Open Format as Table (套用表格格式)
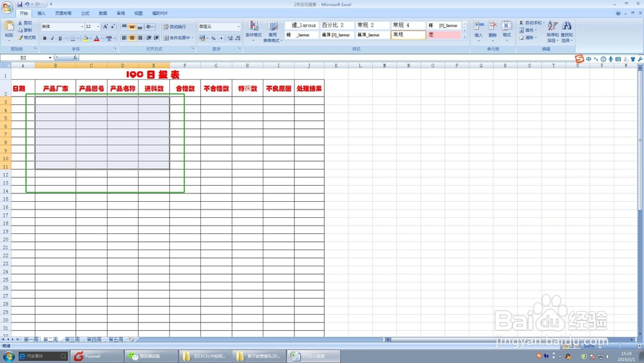644x363 pixels. pyautogui.click(x=272, y=32)
